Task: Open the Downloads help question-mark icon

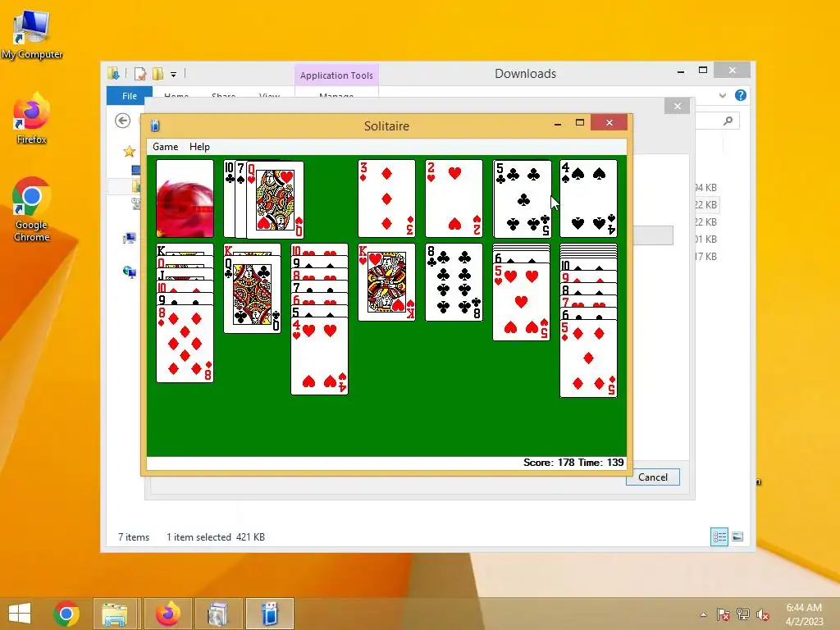Action: click(741, 95)
